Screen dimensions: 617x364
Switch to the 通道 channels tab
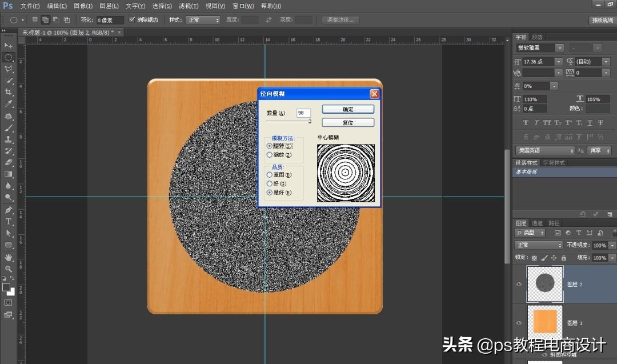click(537, 222)
